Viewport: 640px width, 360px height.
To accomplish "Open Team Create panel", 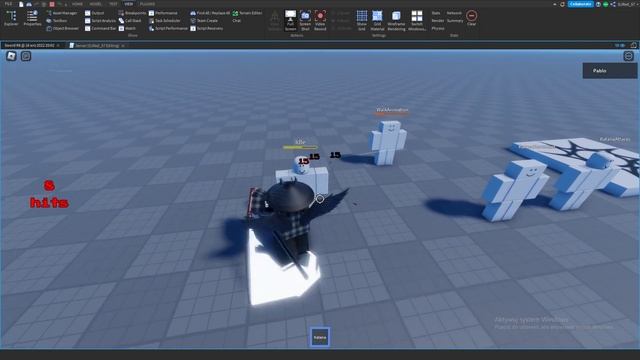I will [x=204, y=20].
